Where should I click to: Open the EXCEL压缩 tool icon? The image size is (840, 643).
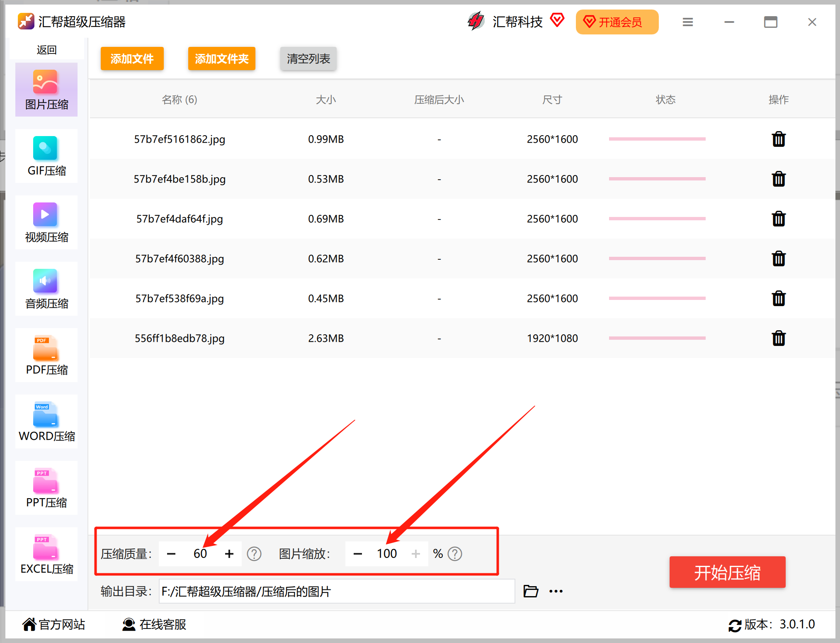pos(45,546)
